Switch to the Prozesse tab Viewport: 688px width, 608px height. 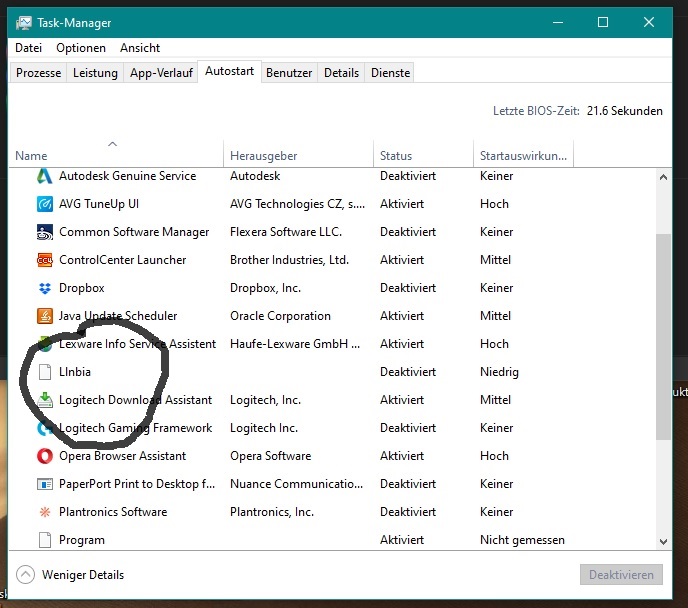coord(39,73)
